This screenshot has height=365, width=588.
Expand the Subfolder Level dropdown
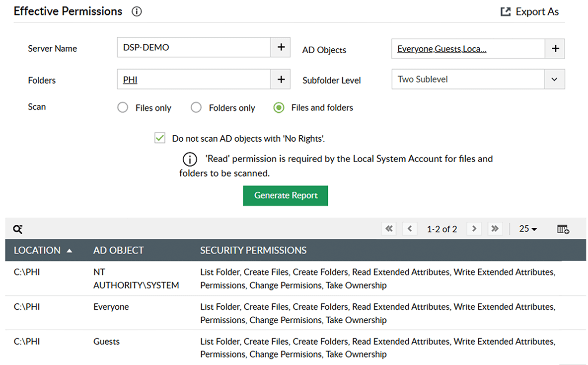[x=555, y=80]
